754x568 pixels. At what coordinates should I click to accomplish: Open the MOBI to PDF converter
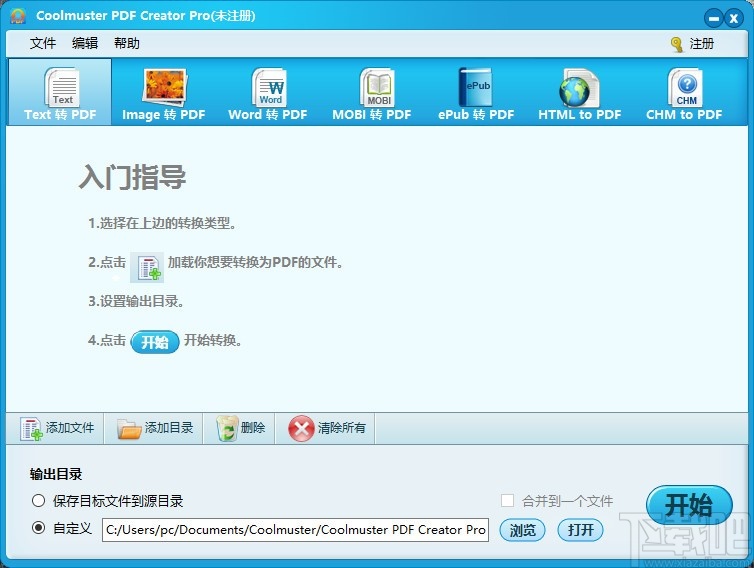[372, 92]
